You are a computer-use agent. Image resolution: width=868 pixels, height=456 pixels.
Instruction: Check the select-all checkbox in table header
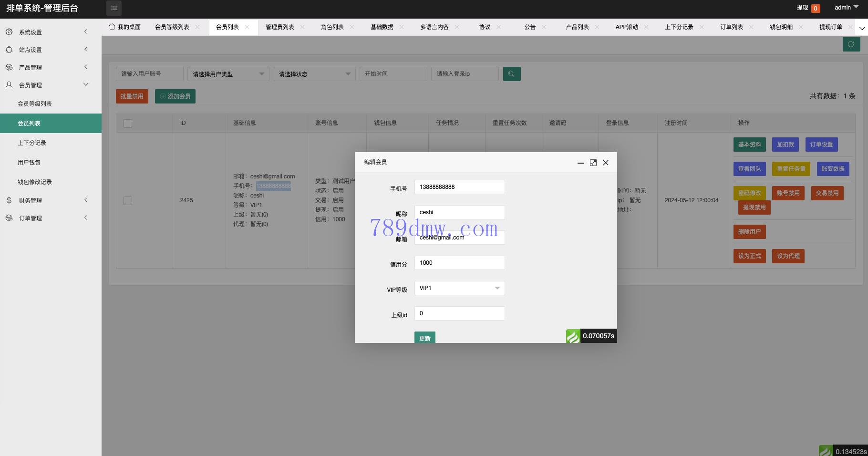point(128,124)
